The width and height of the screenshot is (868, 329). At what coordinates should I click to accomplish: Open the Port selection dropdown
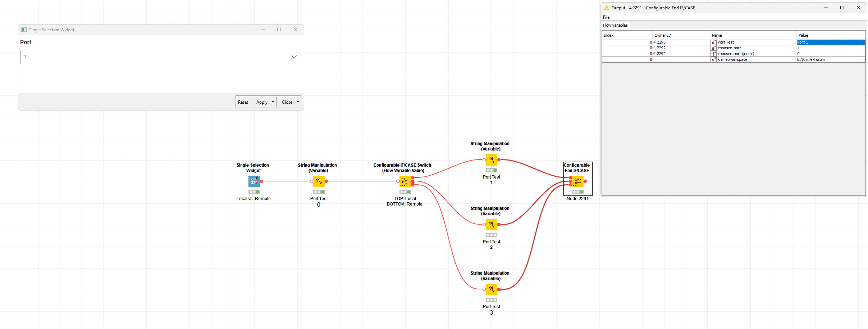click(x=294, y=57)
